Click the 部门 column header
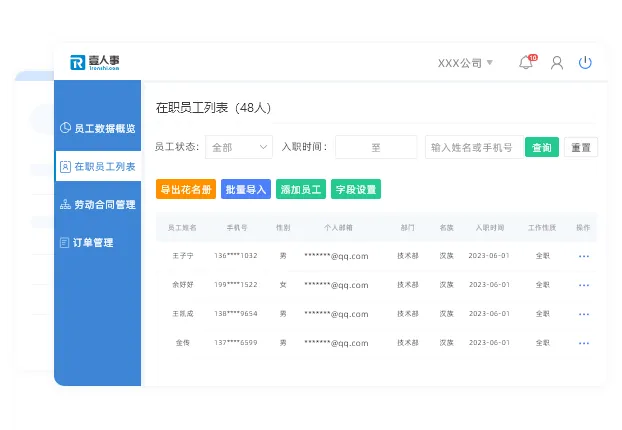 pyautogui.click(x=407, y=227)
